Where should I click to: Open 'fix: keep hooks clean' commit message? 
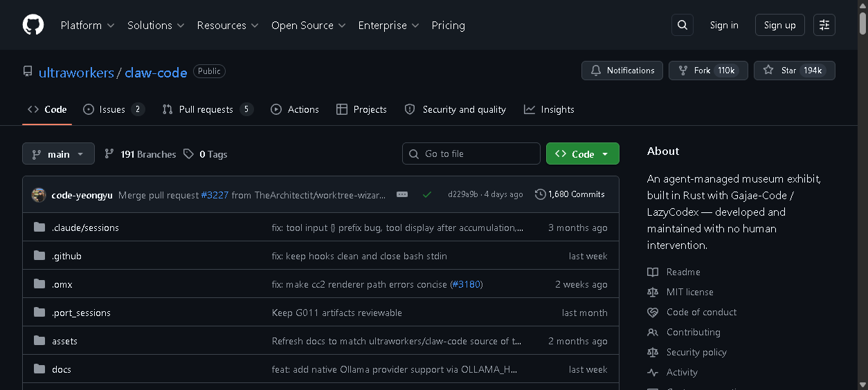click(x=359, y=256)
